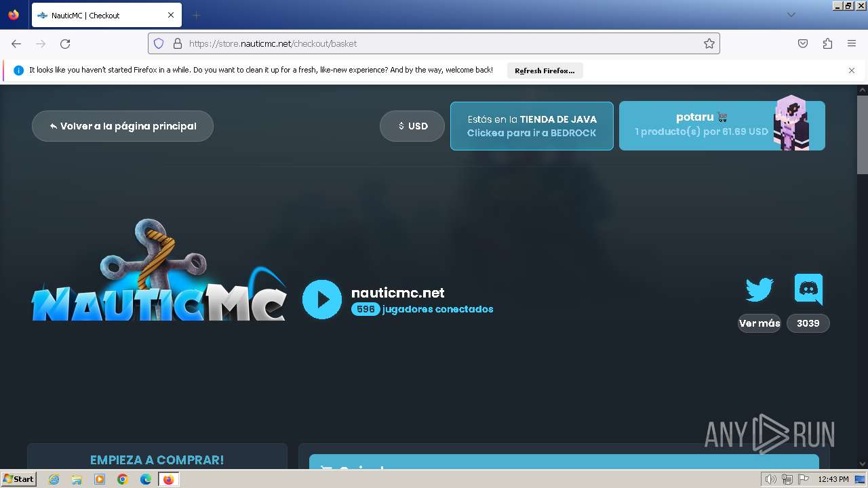
Task: Click the NauticMC anchor logo
Action: click(x=159, y=271)
